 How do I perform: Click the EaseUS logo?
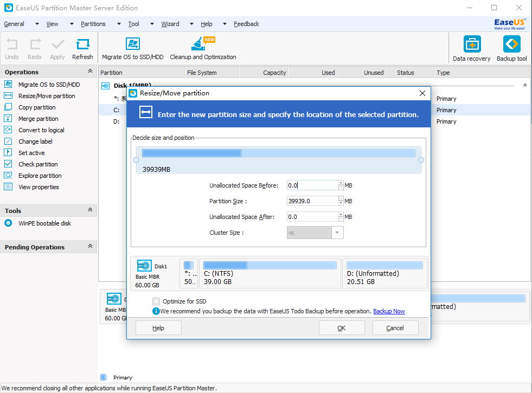point(510,24)
